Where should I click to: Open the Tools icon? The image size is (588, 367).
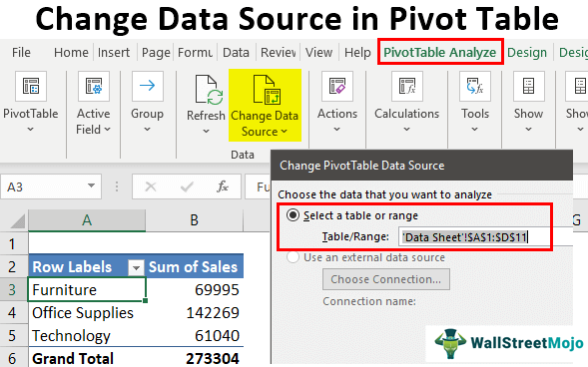coord(475,86)
